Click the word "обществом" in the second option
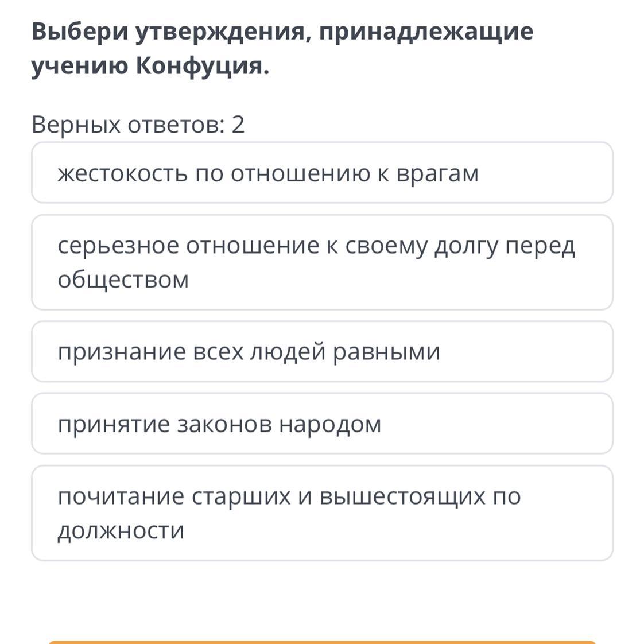The width and height of the screenshot is (644, 644). click(123, 280)
